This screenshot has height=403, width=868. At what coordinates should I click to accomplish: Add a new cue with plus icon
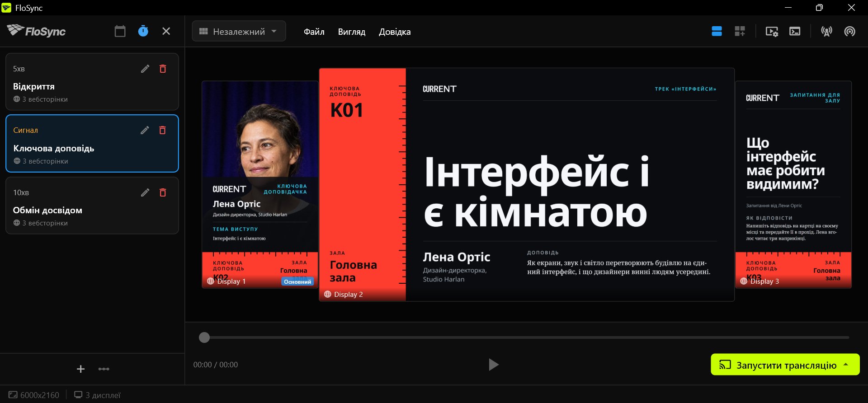[80, 369]
